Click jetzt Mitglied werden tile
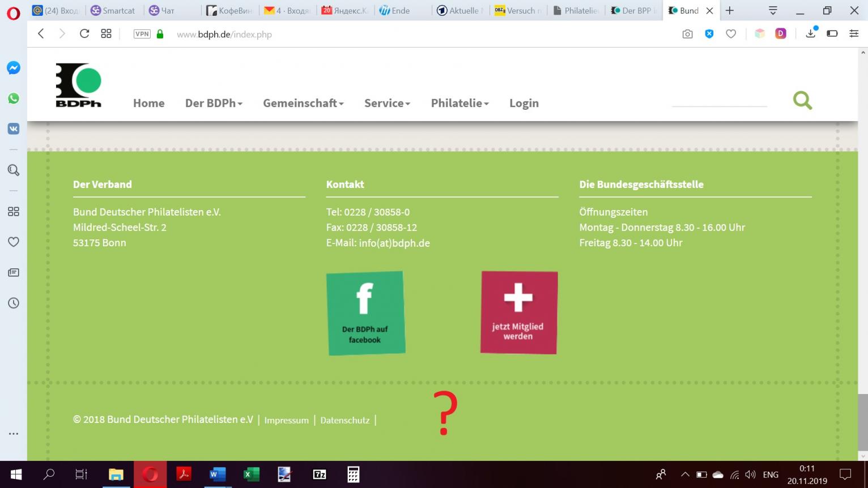 [519, 313]
